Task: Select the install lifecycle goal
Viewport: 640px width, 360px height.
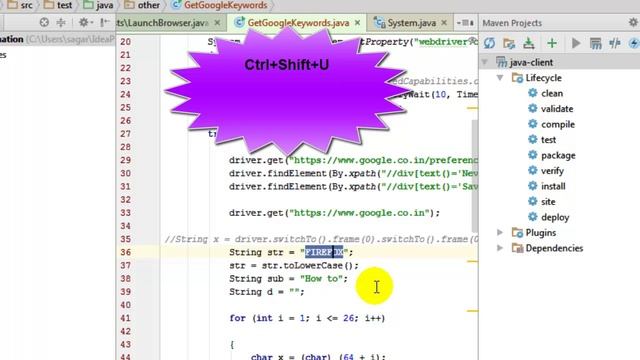Action: (x=547, y=187)
